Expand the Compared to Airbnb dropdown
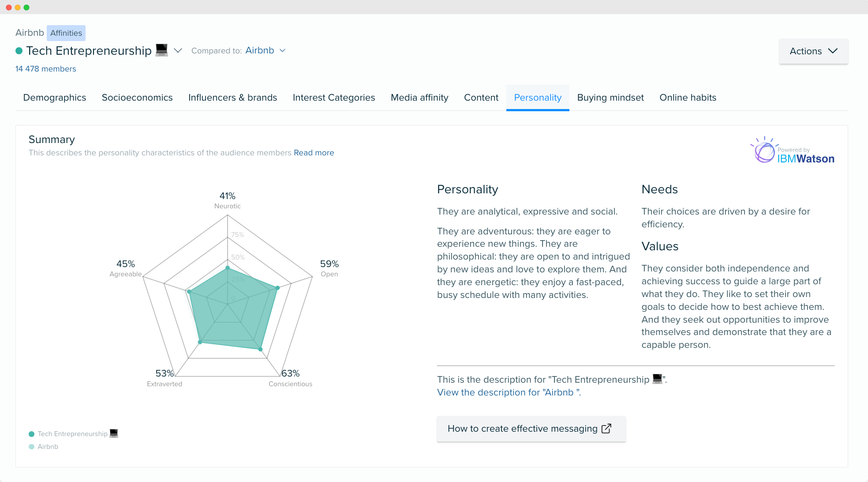 coord(266,50)
